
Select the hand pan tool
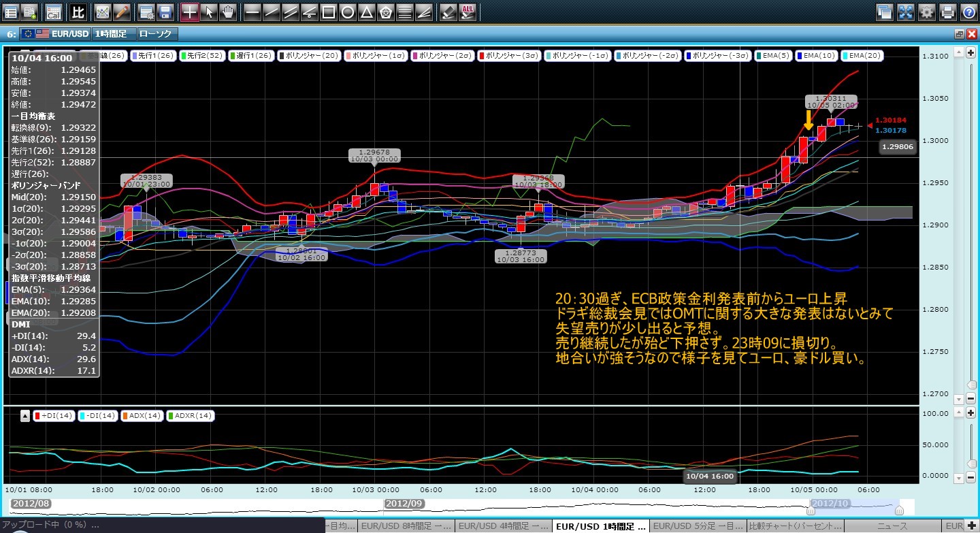click(228, 12)
